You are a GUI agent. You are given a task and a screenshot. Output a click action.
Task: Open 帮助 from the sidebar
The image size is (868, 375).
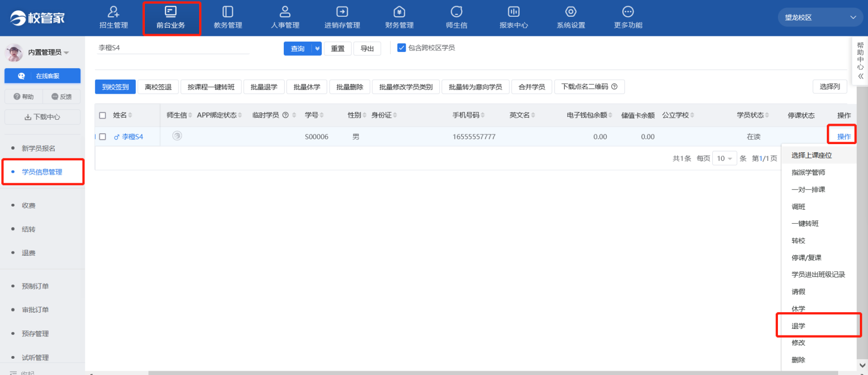pos(23,96)
